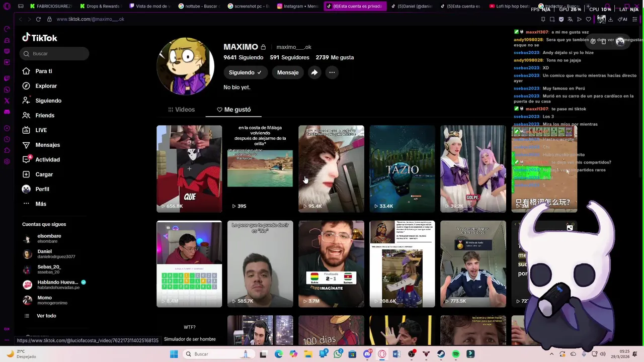Open the 100 días video thumbnail

tap(331, 330)
